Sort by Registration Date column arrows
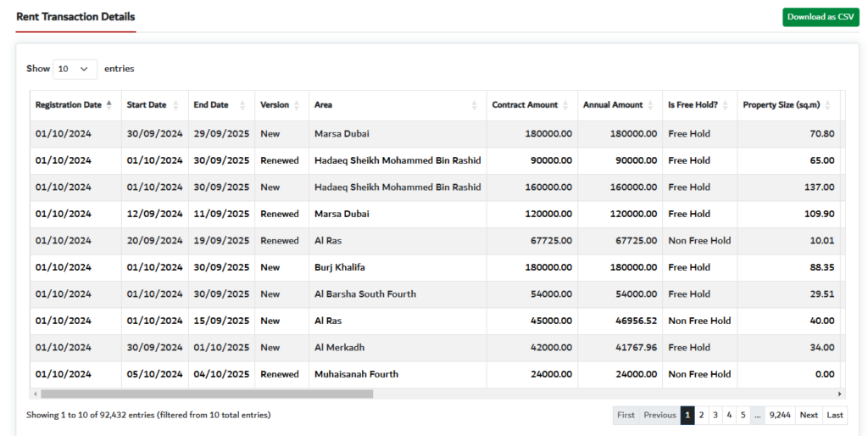Screen dimensions: 868x436 click(108, 105)
